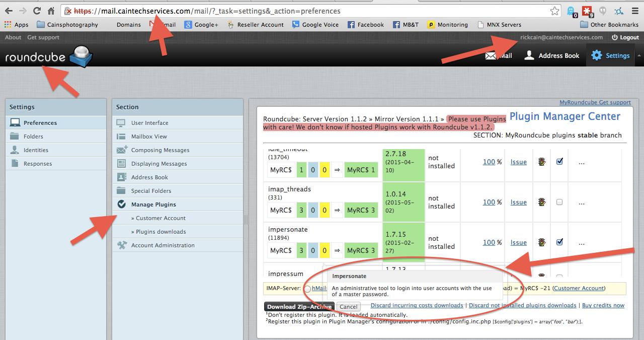Uncheck the impersonate plugin checkbox
The width and height of the screenshot is (644, 340).
tap(559, 242)
